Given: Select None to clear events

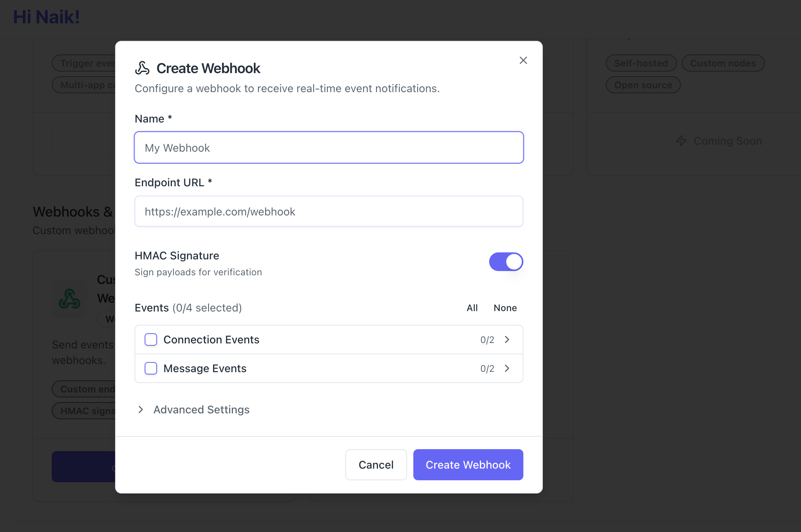Looking at the screenshot, I should point(505,308).
